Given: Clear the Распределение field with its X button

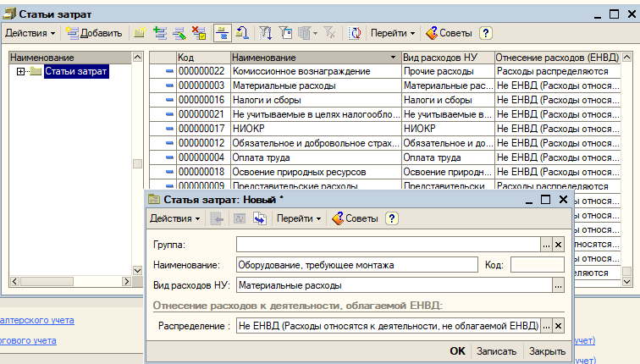Looking at the screenshot, I should [559, 326].
